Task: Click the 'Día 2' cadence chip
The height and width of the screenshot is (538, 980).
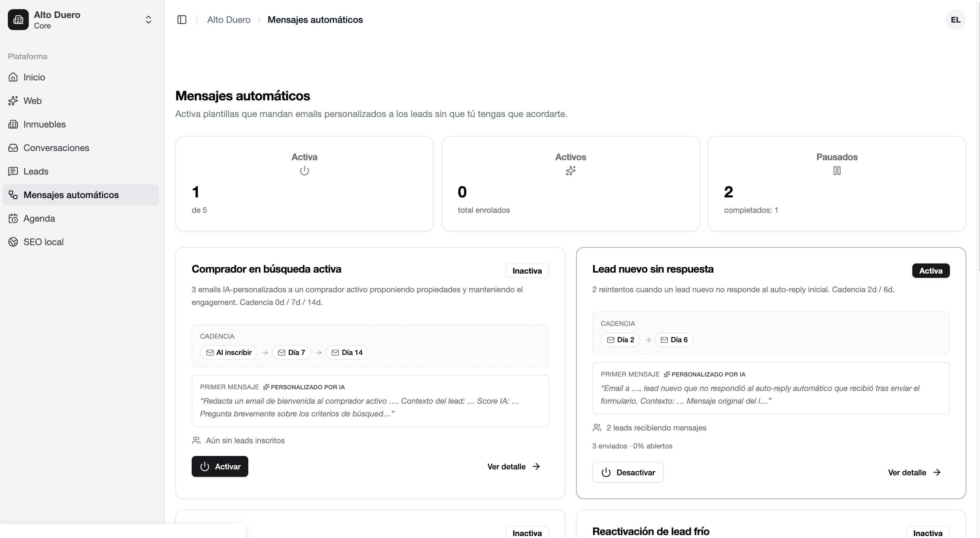Action: pos(620,340)
